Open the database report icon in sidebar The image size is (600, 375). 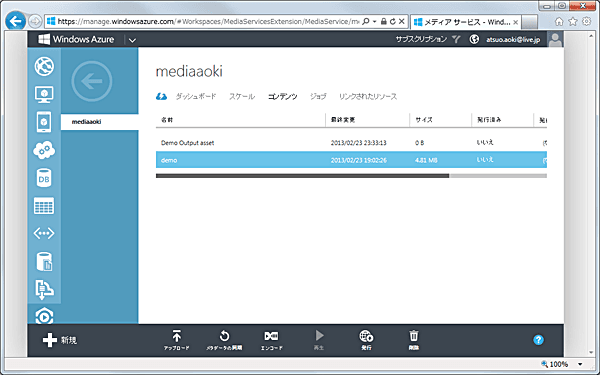44,261
